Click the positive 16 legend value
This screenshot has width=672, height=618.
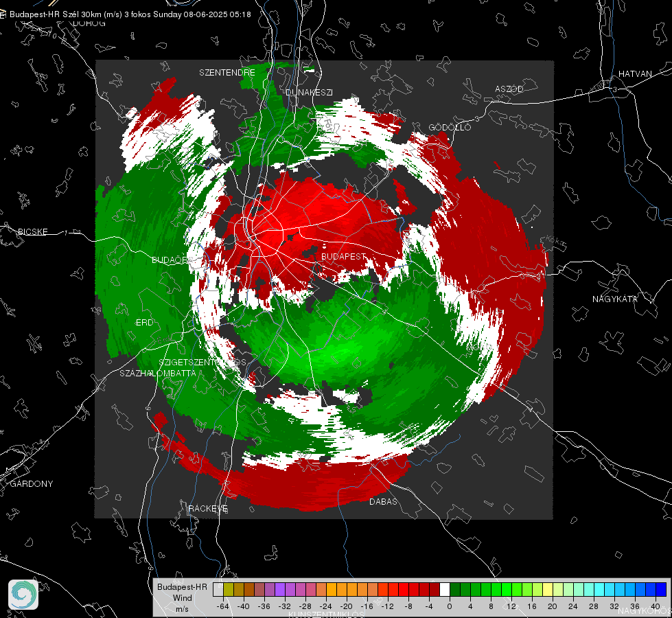(532, 606)
